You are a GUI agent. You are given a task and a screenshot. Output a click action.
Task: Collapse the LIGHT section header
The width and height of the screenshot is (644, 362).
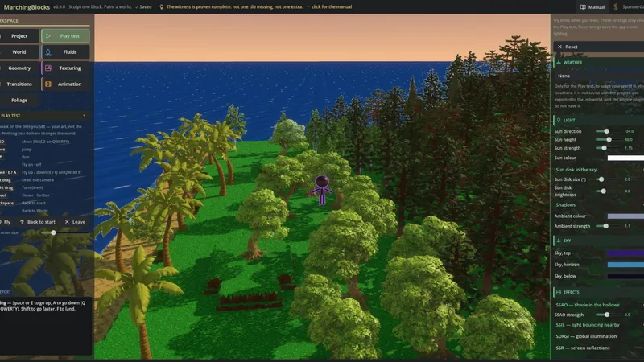(x=598, y=120)
